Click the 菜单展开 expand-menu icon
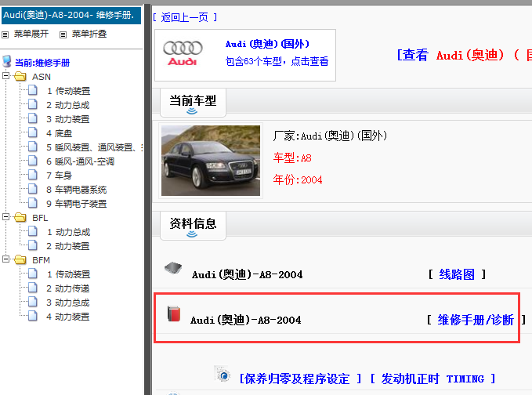Screen dimensions: 532x395 pos(5,34)
